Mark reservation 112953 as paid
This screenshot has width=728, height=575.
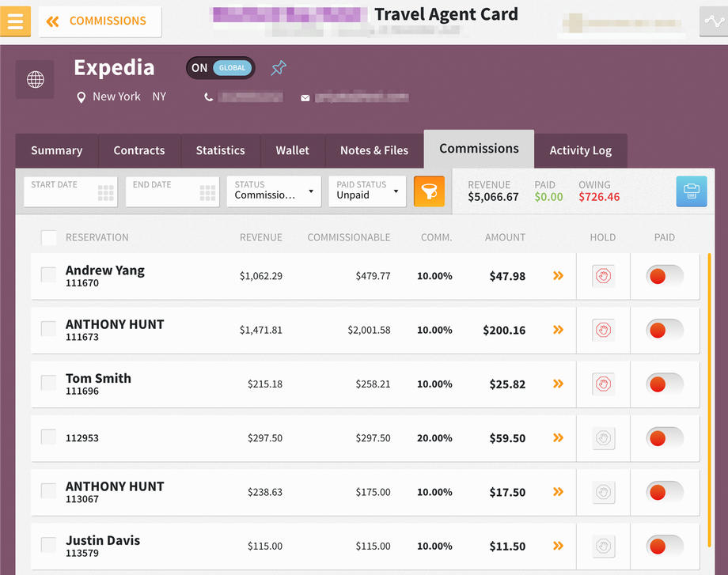[665, 438]
